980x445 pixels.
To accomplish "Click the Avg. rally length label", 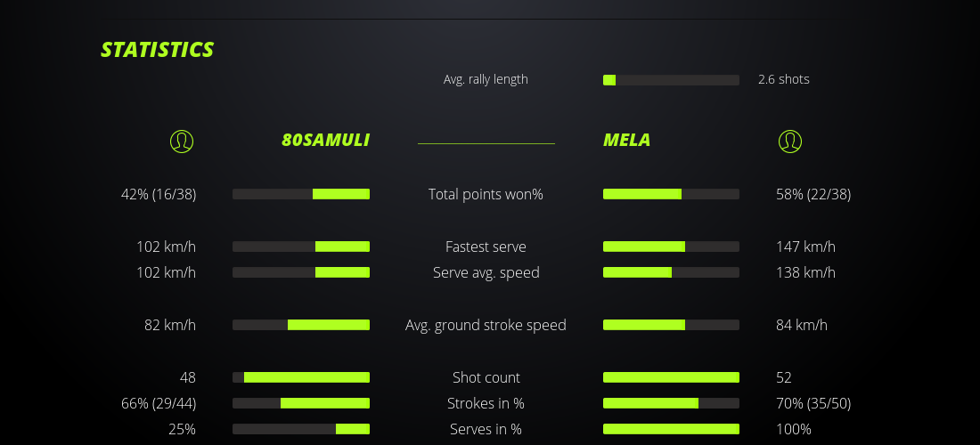I will [486, 79].
